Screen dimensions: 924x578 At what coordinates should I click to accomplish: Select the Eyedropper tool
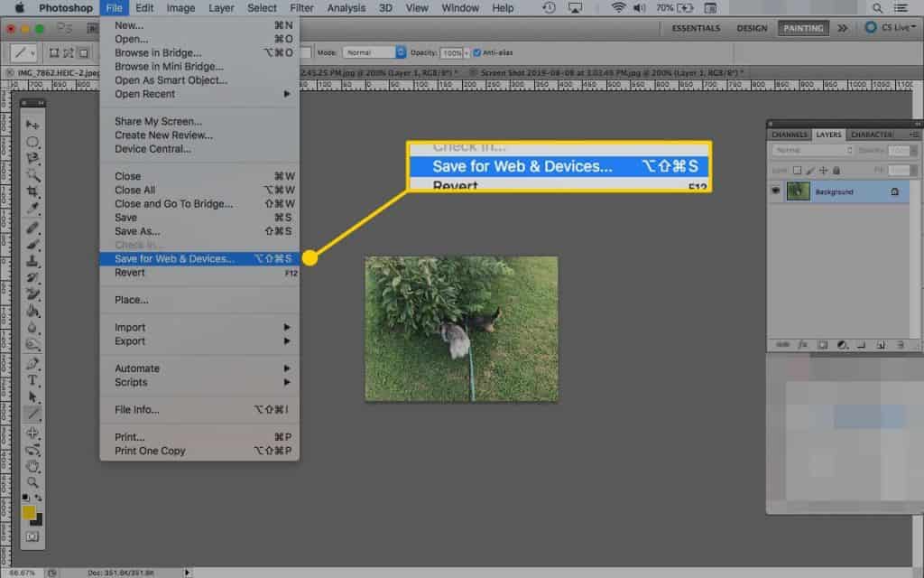pyautogui.click(x=32, y=209)
